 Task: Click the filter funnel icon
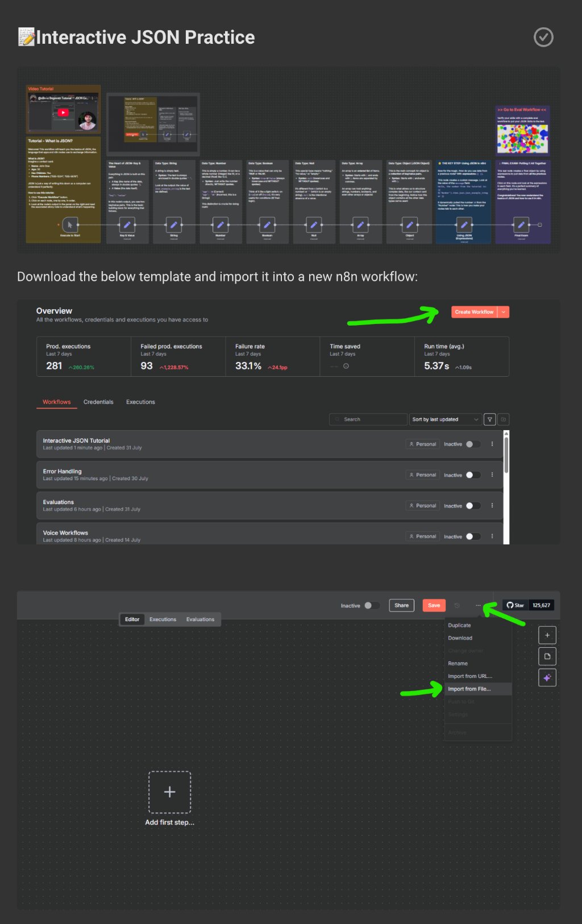click(x=489, y=419)
